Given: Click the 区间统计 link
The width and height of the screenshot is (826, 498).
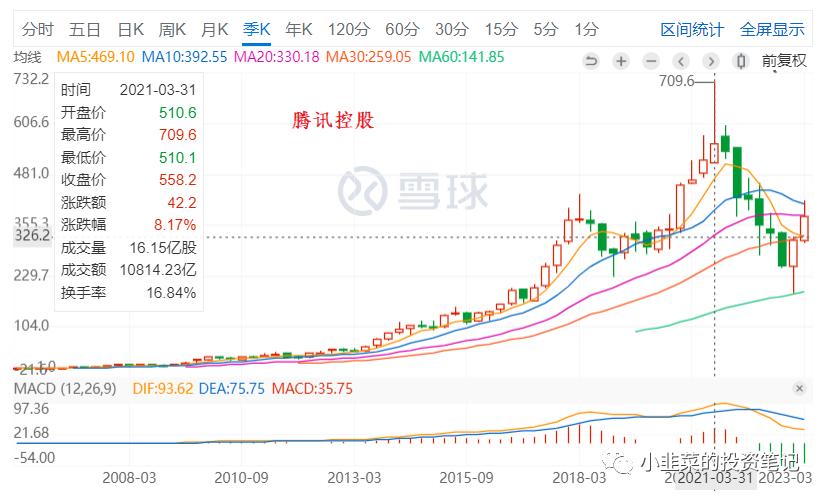Looking at the screenshot, I should (692, 30).
